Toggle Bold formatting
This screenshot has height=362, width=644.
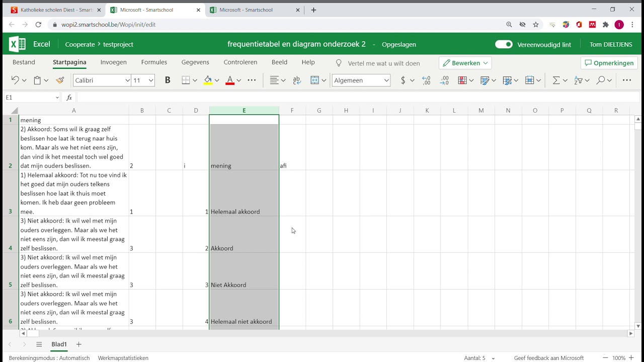coord(168,80)
